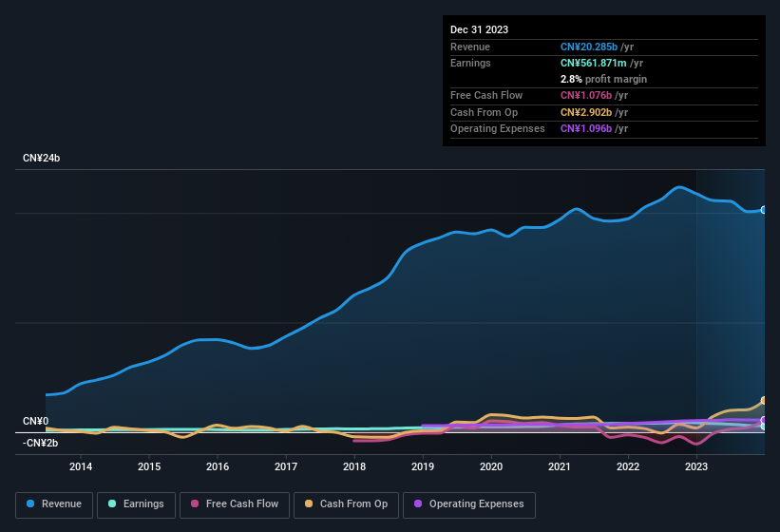780x532 pixels.
Task: Click the 2018 label on the x-axis
Action: (354, 466)
